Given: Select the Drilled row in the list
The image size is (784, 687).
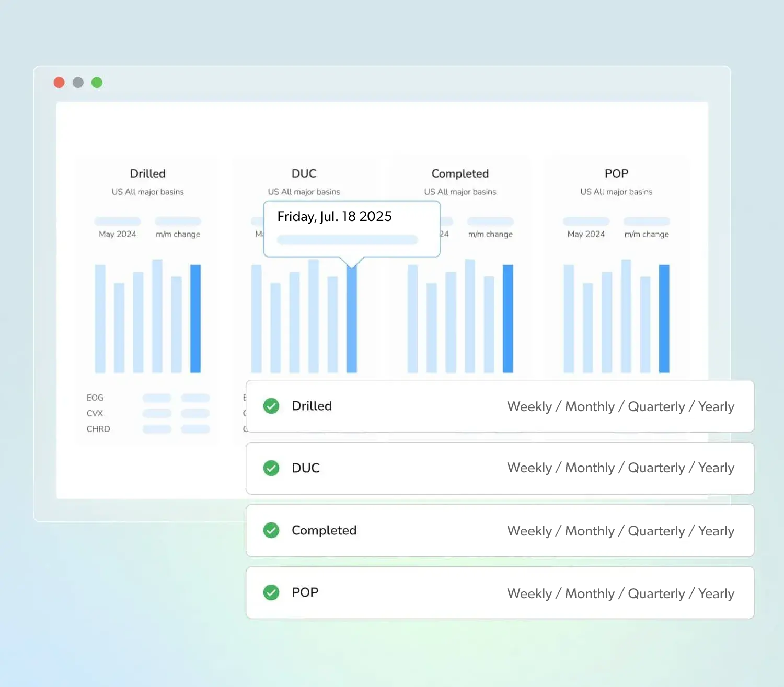Looking at the screenshot, I should pos(500,406).
